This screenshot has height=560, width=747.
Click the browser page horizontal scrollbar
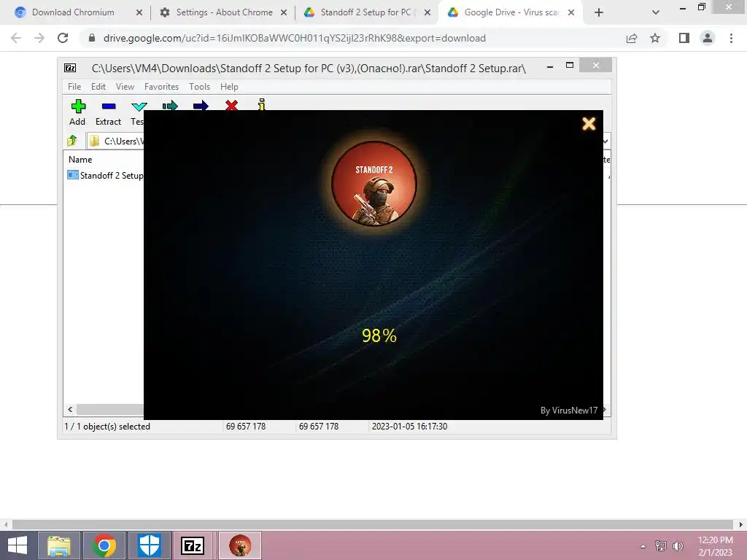tap(372, 524)
